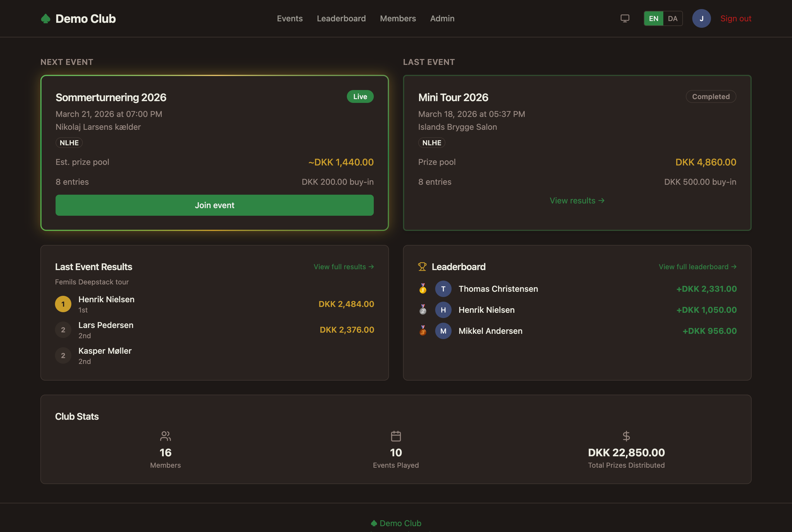Open View results for Mini Tour 2026
This screenshot has height=532, width=792.
point(577,201)
